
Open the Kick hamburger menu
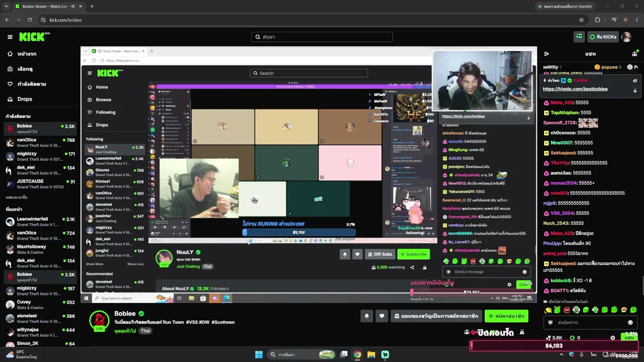(x=10, y=37)
